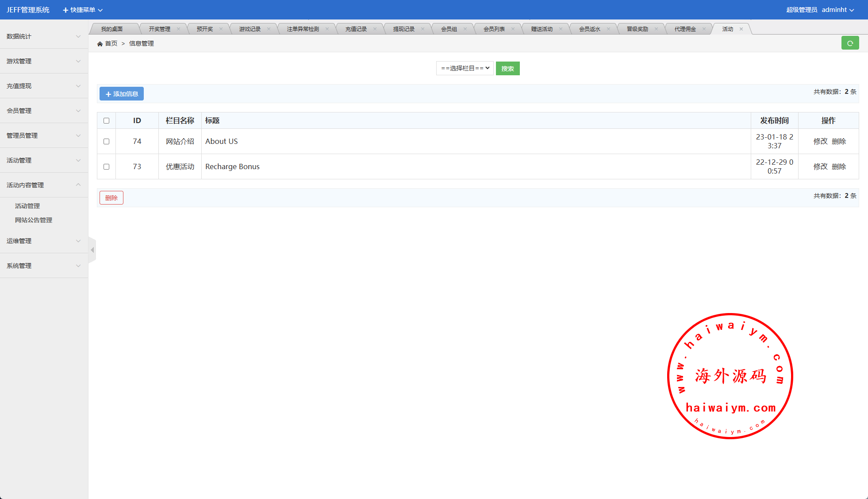Click the green 搜索 button
This screenshot has height=499, width=868.
pos(507,69)
